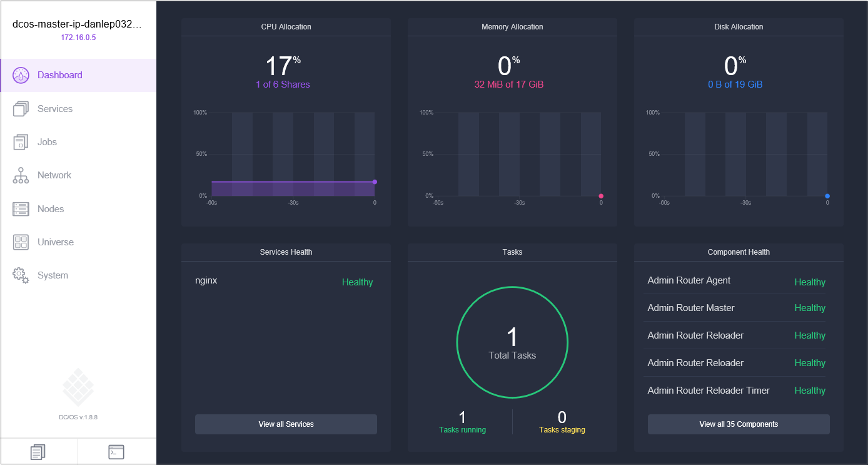This screenshot has width=868, height=465.
Task: Click the purple endpoint dot on CPU chart
Action: [x=374, y=181]
